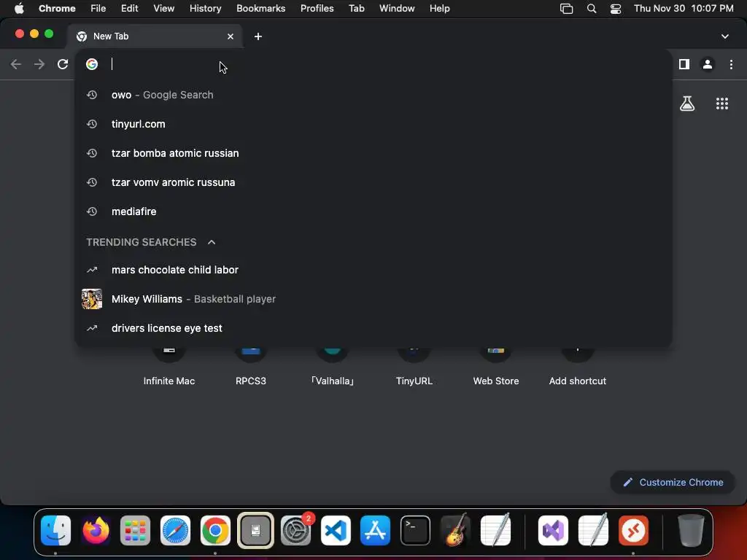Select the owo Google Search suggestion
The height and width of the screenshot is (560, 747).
(x=373, y=95)
